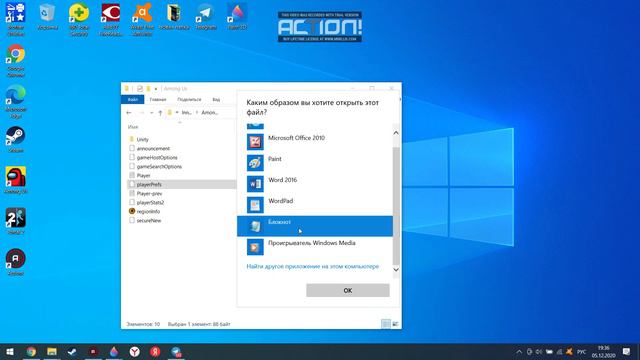Open Microsoft Edge desktop shortcut
640x360 pixels.
(x=16, y=102)
